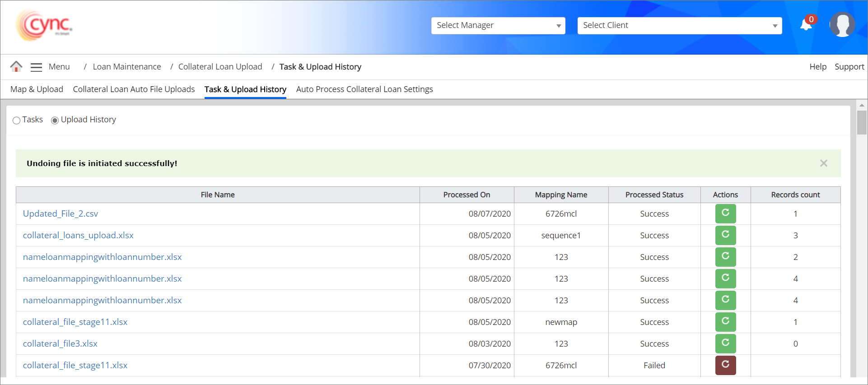The height and width of the screenshot is (385, 868).
Task: Open the notifications bell icon
Action: pos(806,25)
